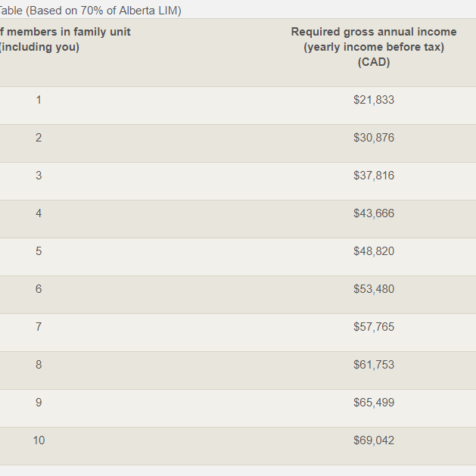Click the table caption about Alberta LIM
Image resolution: width=476 pixels, height=476 pixels.
pos(90,11)
